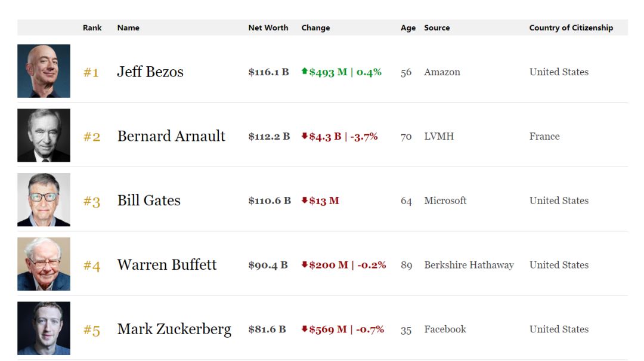Click the #3 rank number
Viewport: 644px width, 361px height.
(91, 201)
